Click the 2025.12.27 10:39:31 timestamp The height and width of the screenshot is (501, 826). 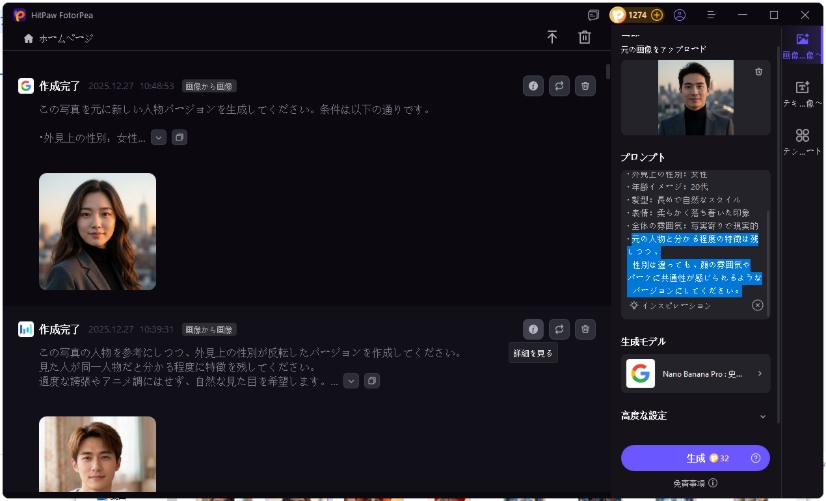coord(131,329)
